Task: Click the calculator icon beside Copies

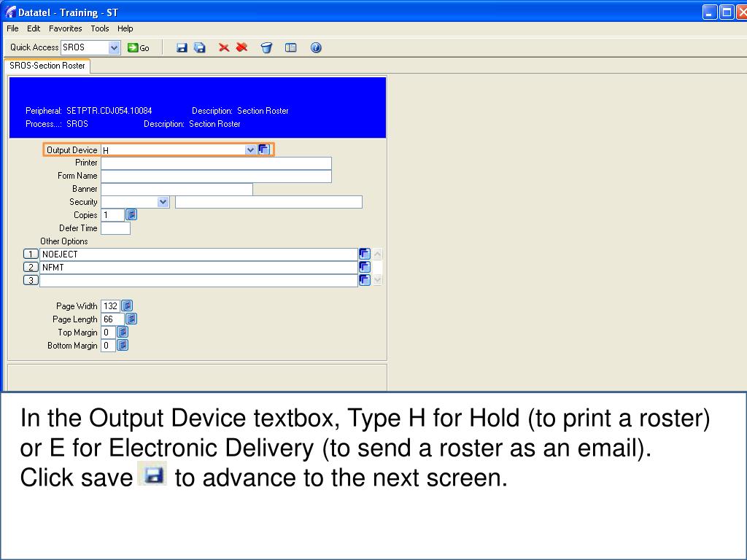Action: coord(131,215)
